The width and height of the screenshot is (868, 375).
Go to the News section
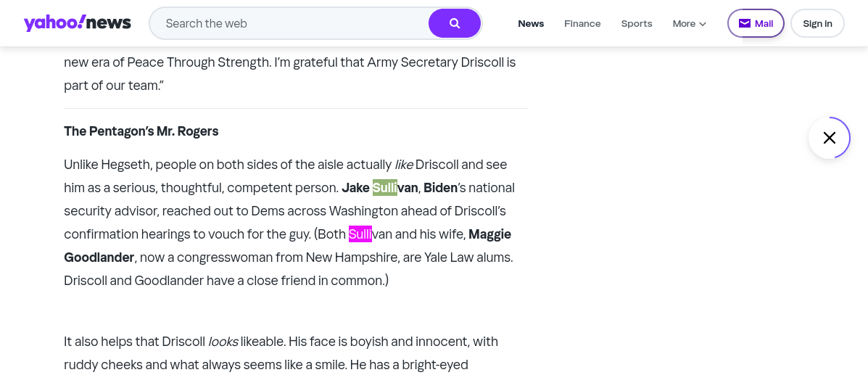pyautogui.click(x=531, y=23)
